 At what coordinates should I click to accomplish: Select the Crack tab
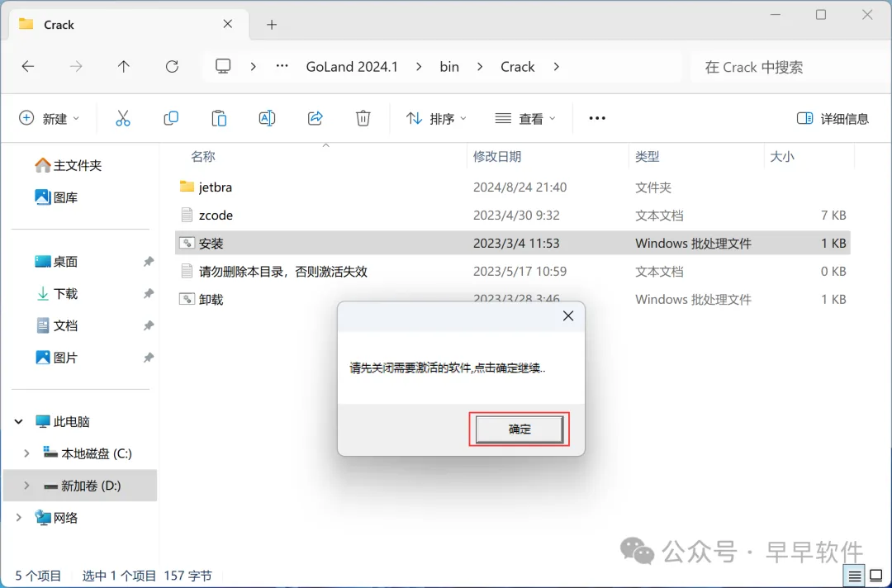(128, 25)
